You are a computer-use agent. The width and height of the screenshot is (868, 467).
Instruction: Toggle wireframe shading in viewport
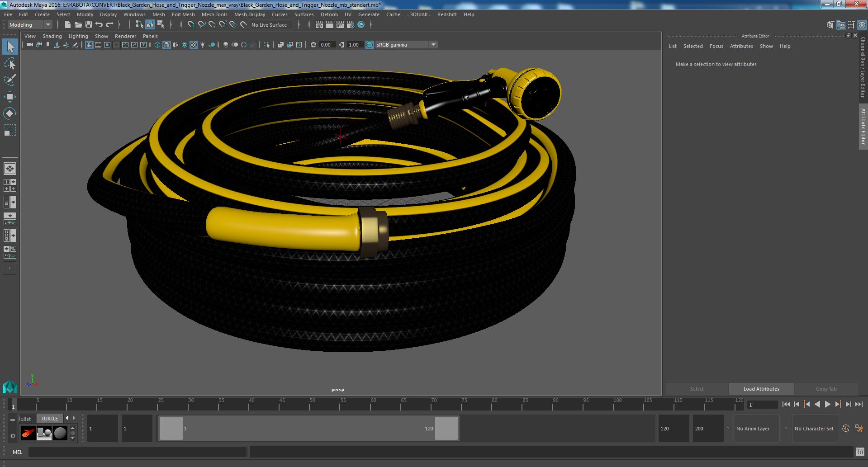click(157, 45)
